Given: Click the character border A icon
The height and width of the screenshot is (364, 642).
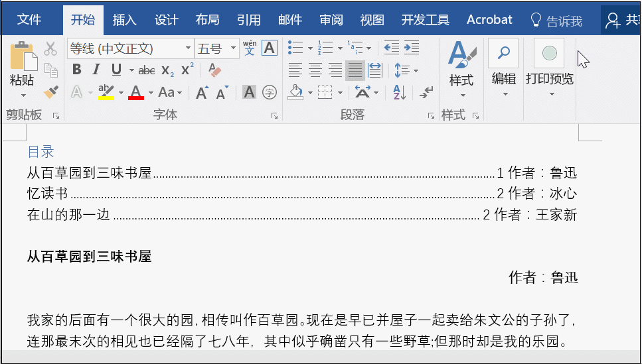Looking at the screenshot, I should [269, 48].
